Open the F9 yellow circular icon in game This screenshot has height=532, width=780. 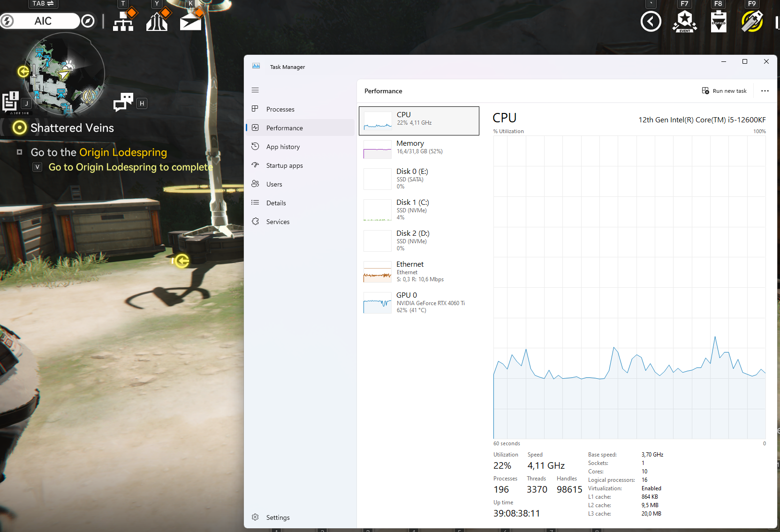[x=752, y=22]
